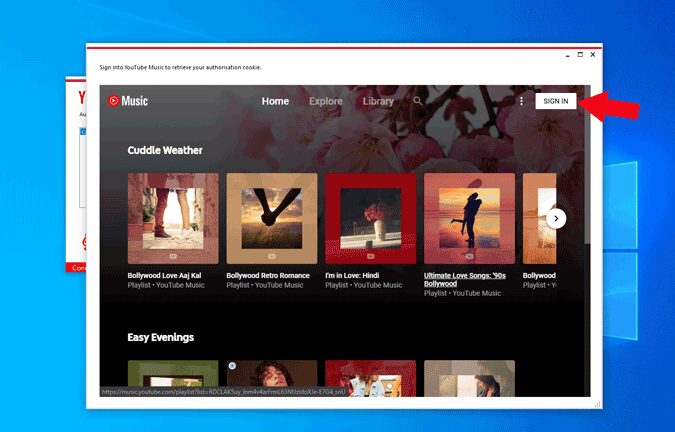
Task: Go to the Home tab
Action: [275, 101]
